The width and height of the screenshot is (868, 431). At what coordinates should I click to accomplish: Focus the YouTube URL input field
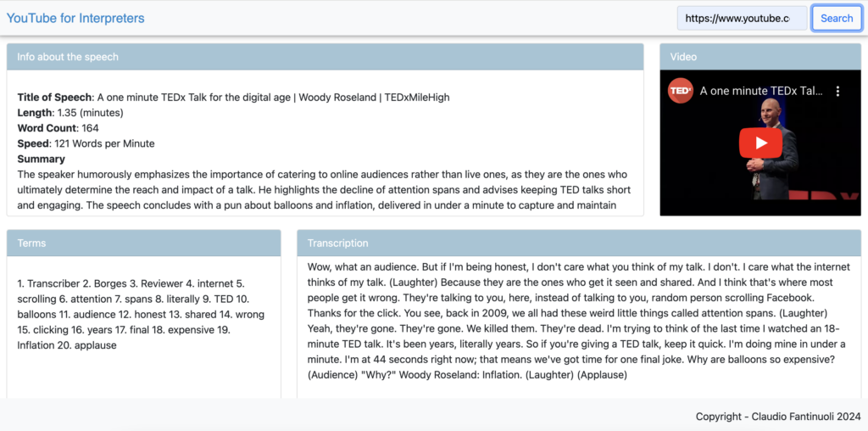click(x=742, y=19)
